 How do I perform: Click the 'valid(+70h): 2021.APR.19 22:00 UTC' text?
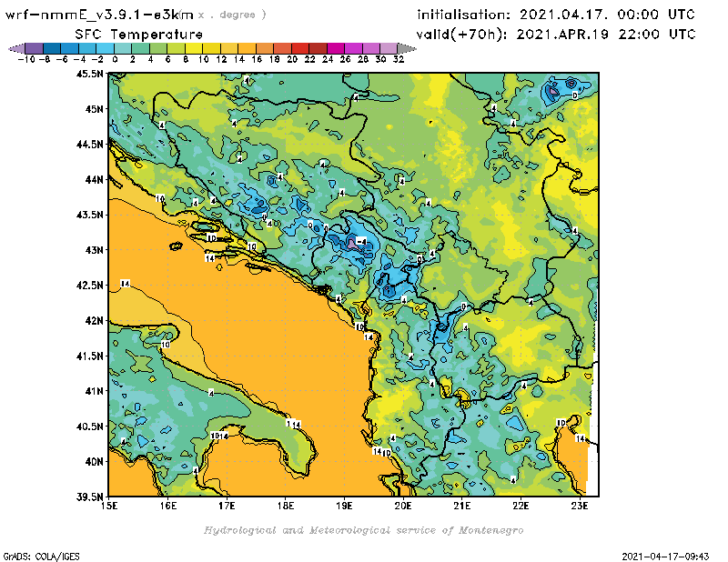click(556, 35)
